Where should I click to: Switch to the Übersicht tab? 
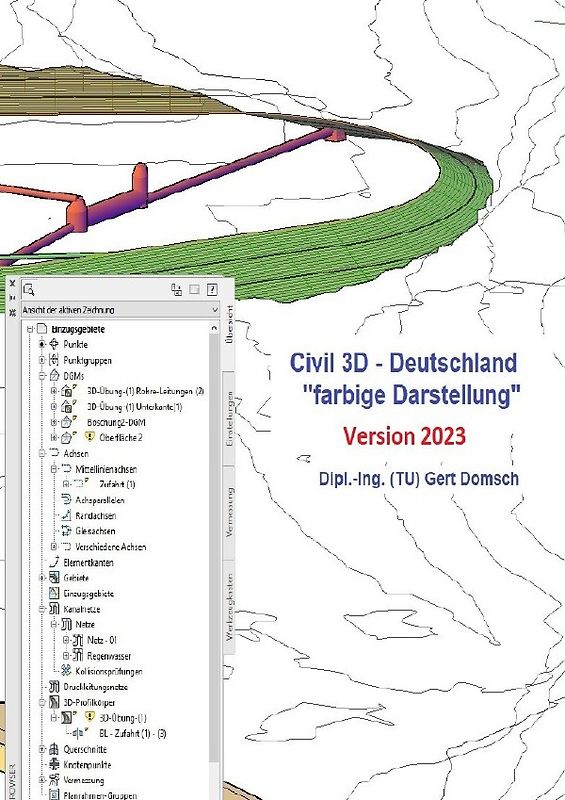(x=229, y=324)
